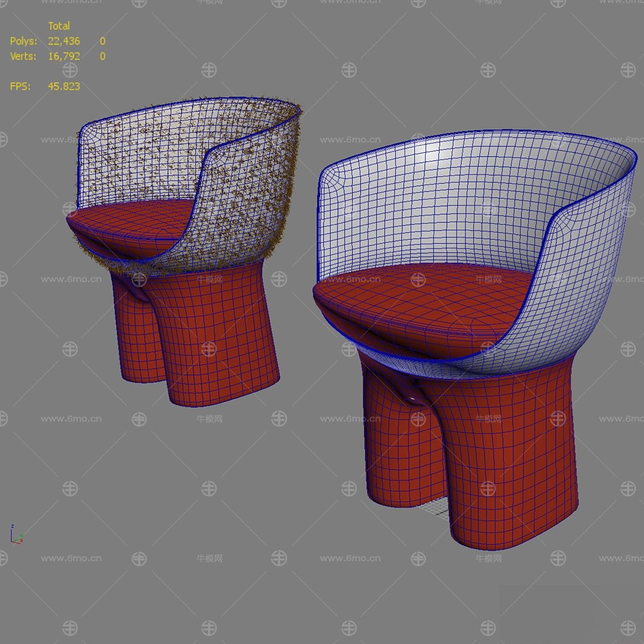Click the Polys count 22,436 statistic
The width and height of the screenshot is (644, 644).
point(64,41)
